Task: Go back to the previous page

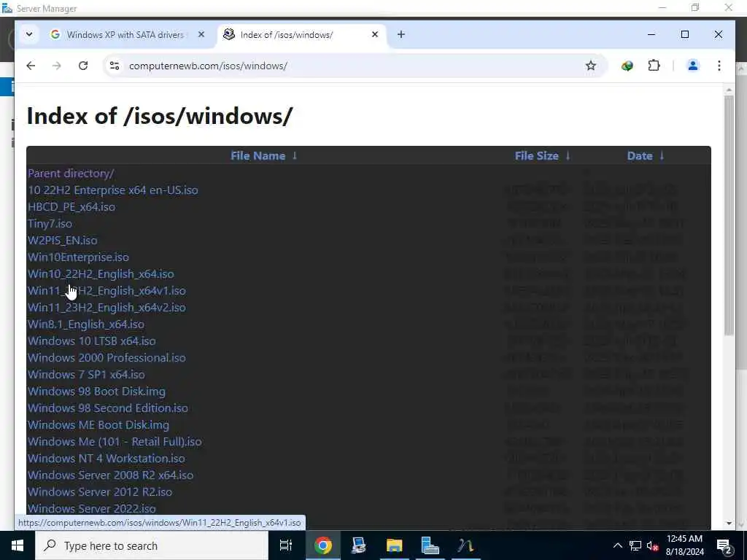Action: tap(31, 66)
